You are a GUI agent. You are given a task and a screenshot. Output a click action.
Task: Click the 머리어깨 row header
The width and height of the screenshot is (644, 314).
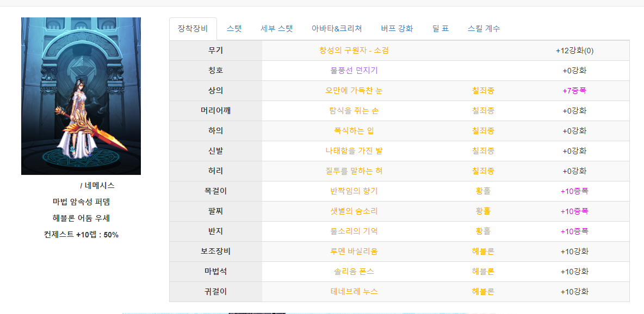tap(215, 111)
